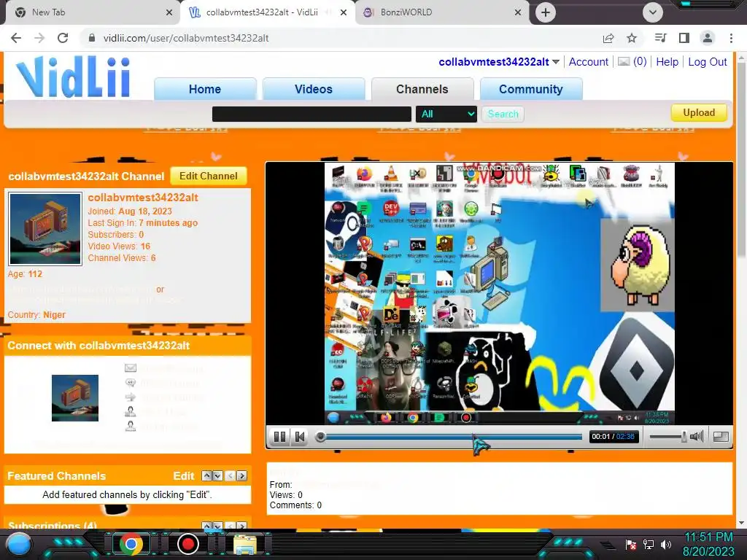The image size is (747, 560).
Task: Restart video with the skip-back button
Action: click(x=300, y=437)
